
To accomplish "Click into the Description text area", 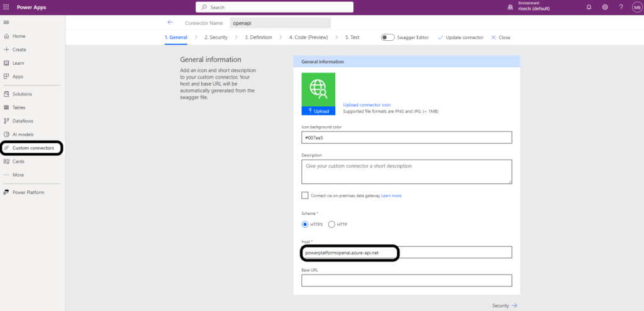I will coord(406,172).
